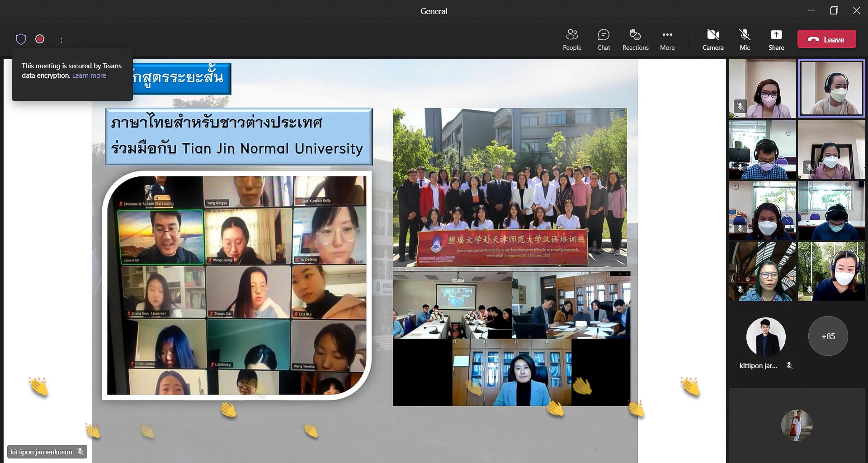Image resolution: width=868 pixels, height=463 pixels.
Task: Click muted mic icon beside kittipon jar...
Action: tap(789, 366)
